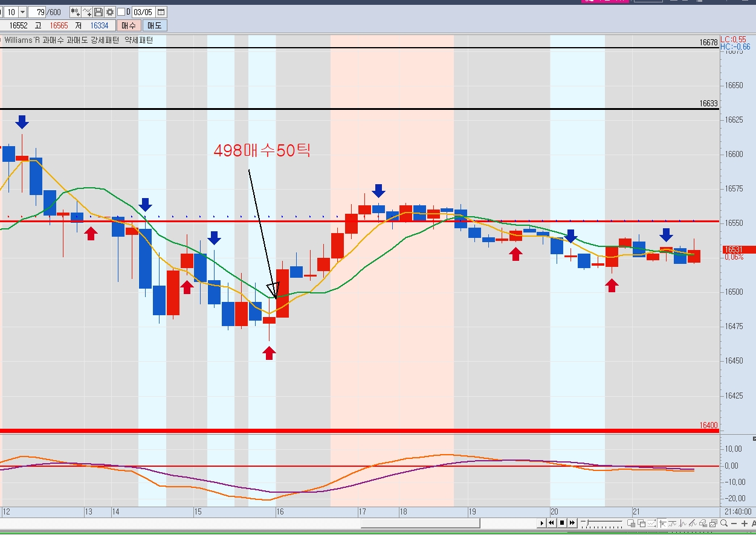This screenshot has height=535, width=756.
Task: Click the magnifier zoom icon
Action: [x=724, y=523]
